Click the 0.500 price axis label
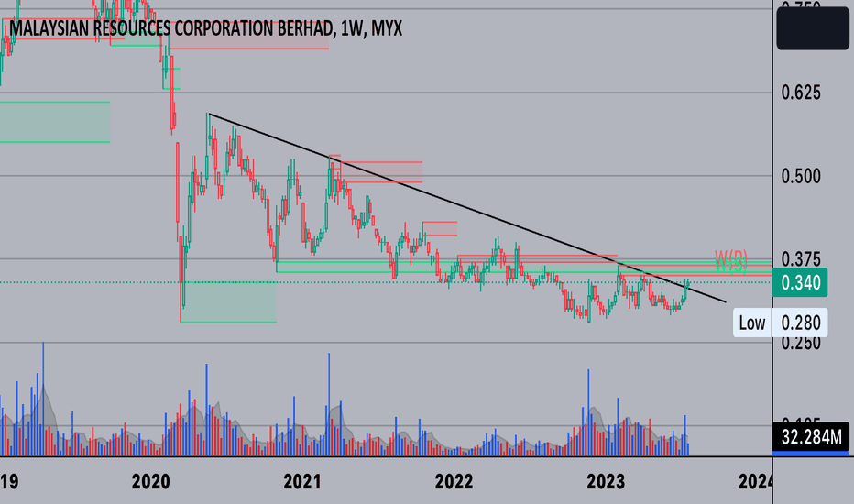This screenshot has height=504, width=854. point(801,176)
